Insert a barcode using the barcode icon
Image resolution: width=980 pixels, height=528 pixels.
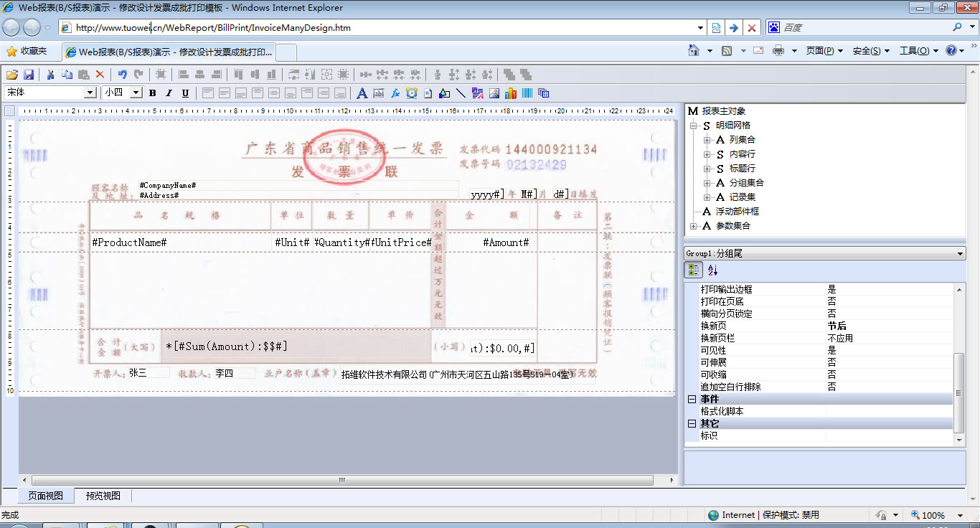tap(527, 93)
